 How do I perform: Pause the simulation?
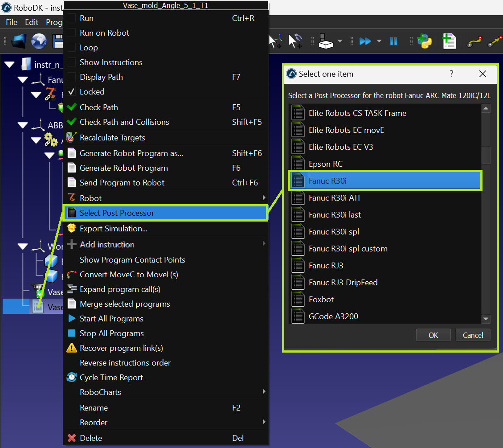coord(393,41)
